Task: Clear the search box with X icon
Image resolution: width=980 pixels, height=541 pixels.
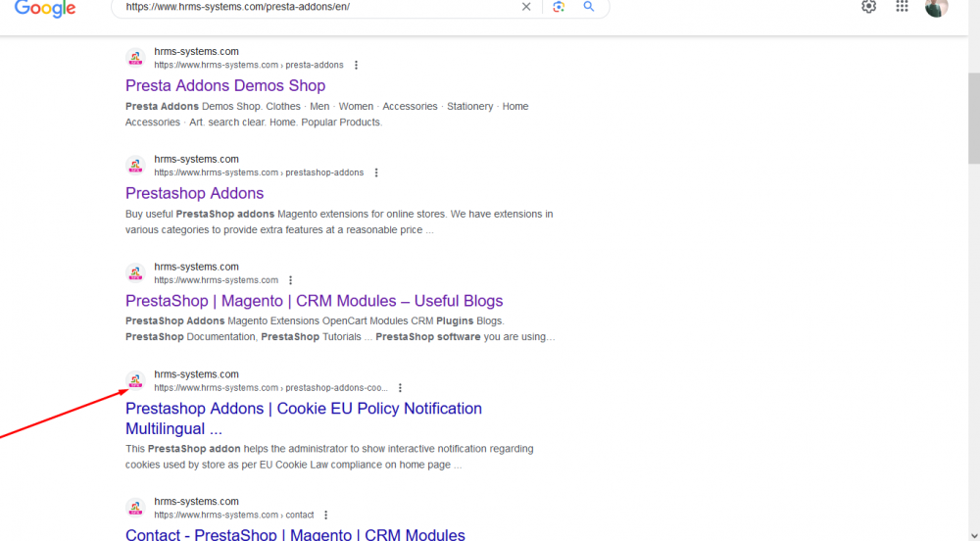Action: click(526, 6)
